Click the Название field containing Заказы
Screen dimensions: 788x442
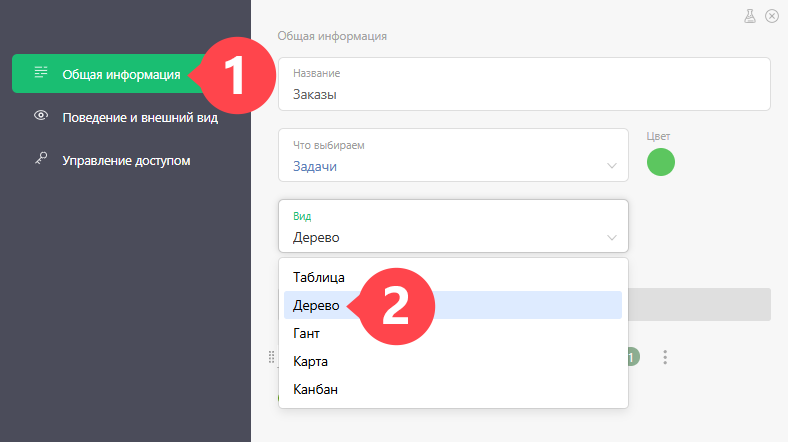click(524, 84)
